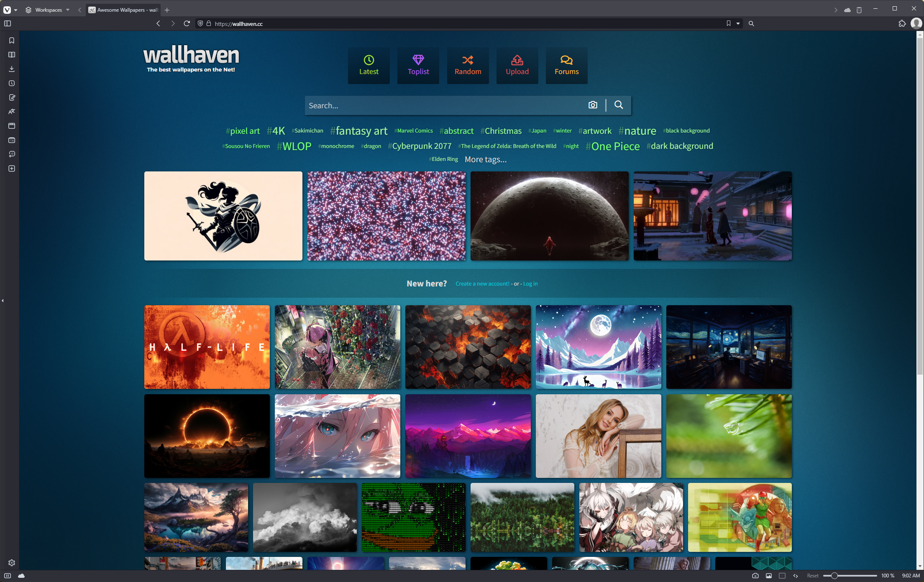924x582 pixels.
Task: Adjust the page zoom slider
Action: tap(834, 576)
